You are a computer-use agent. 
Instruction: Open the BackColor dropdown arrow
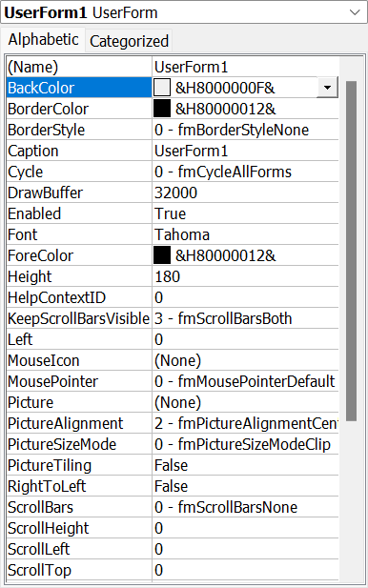pos(327,88)
